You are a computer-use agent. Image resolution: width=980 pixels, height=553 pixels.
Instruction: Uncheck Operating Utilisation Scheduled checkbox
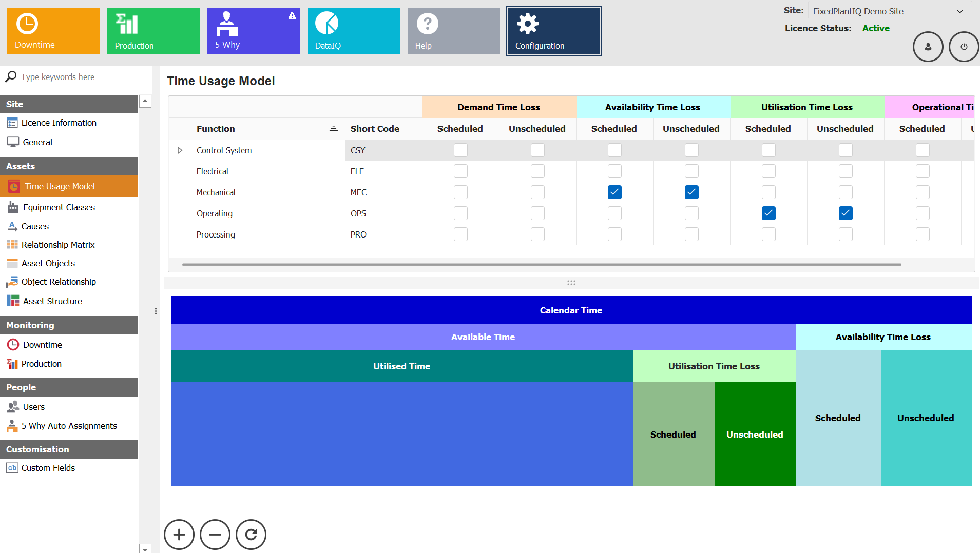pyautogui.click(x=768, y=213)
